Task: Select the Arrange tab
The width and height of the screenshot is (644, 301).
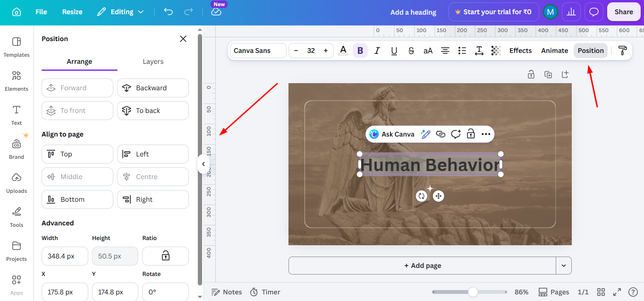Action: (79, 61)
